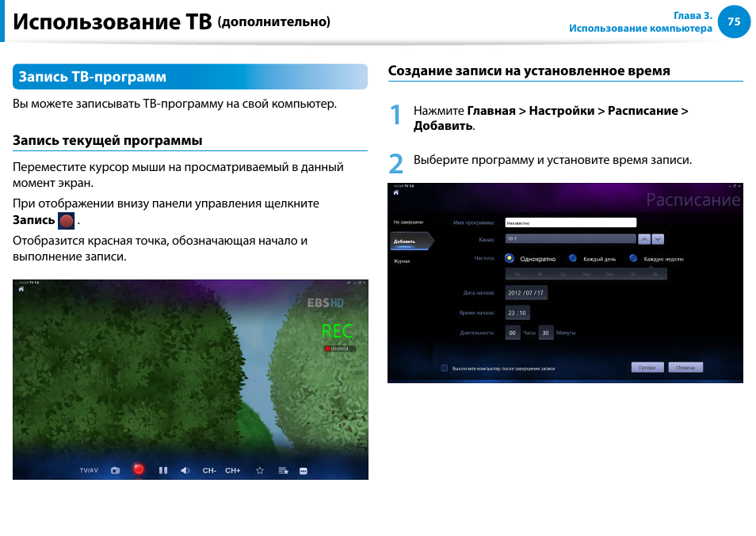Click the Глава 3. chapter label

coord(693,15)
